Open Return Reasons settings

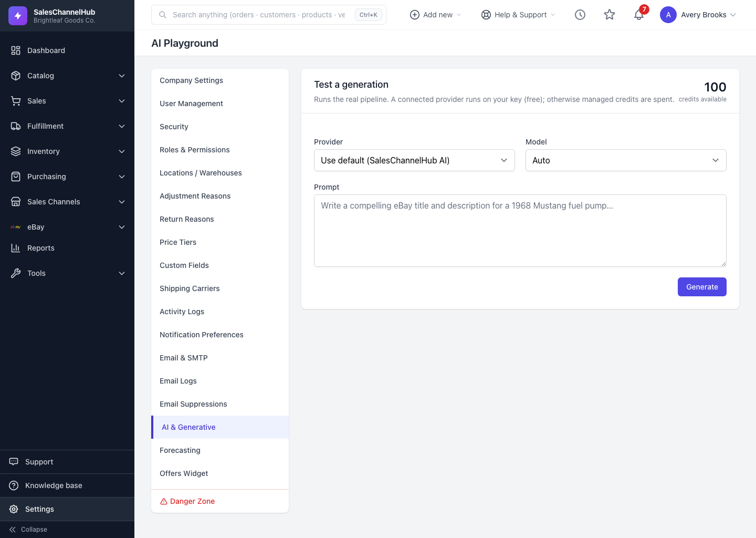coord(220,219)
